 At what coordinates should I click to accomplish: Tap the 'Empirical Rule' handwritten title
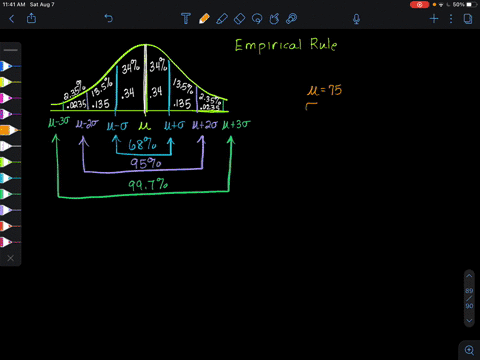point(286,46)
